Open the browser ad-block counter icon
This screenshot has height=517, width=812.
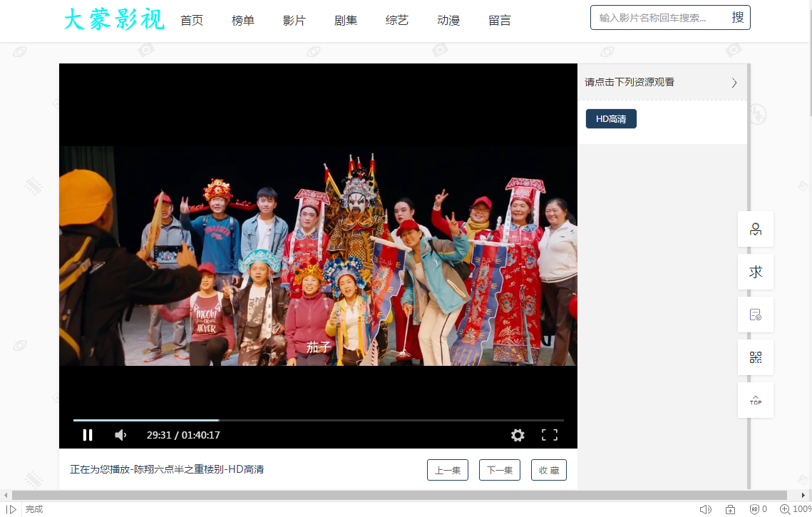point(758,509)
